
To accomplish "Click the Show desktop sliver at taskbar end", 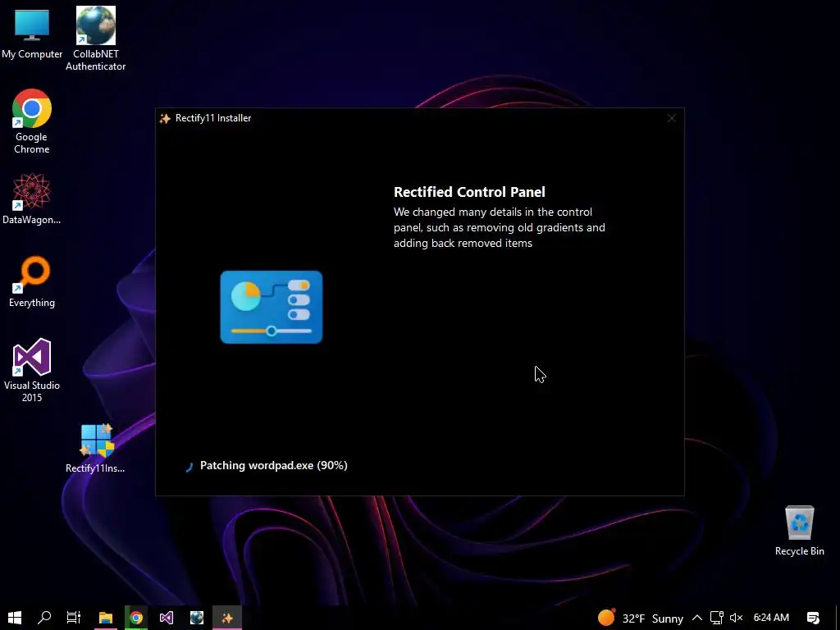I will [x=838, y=618].
